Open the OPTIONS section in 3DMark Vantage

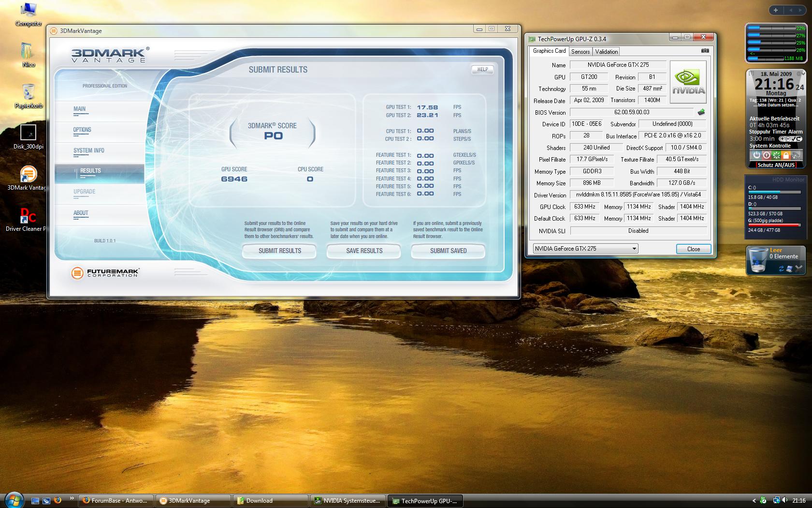click(x=82, y=130)
